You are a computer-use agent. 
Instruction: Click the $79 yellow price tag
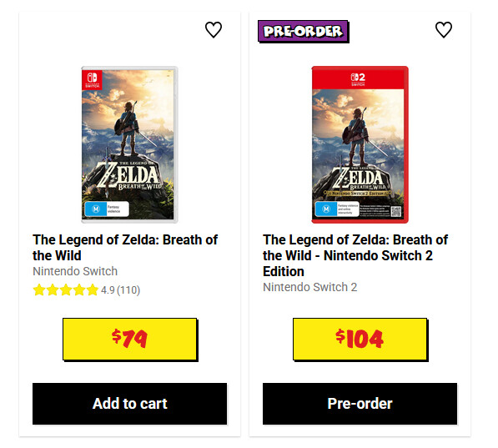(130, 340)
